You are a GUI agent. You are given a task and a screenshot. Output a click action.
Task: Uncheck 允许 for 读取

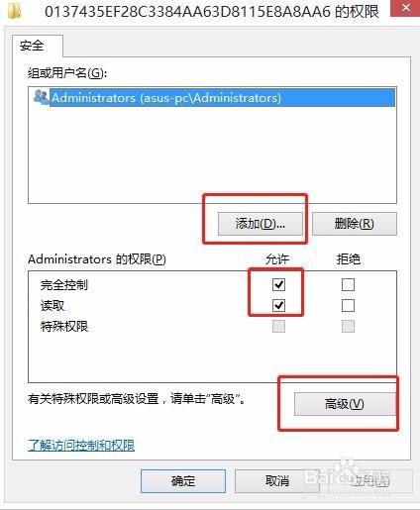pyautogui.click(x=278, y=305)
